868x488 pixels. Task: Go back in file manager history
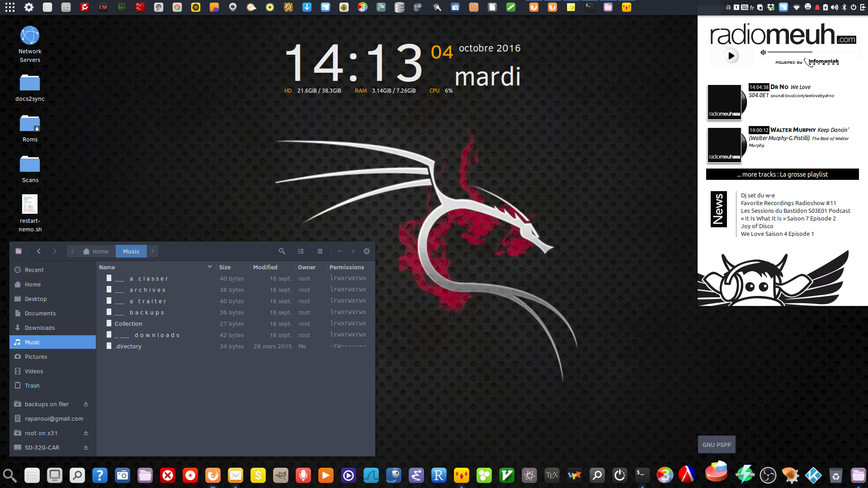point(39,251)
